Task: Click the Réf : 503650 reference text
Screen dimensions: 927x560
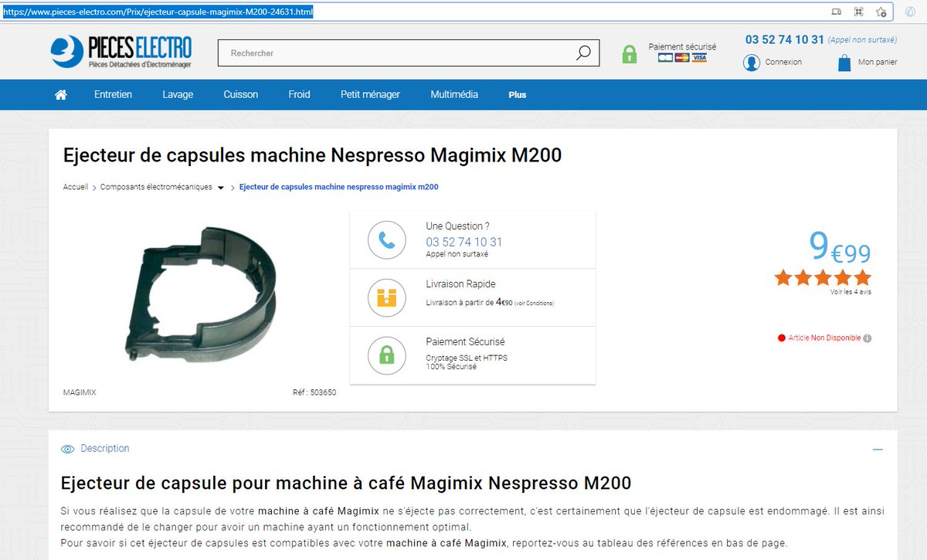Action: coord(314,392)
